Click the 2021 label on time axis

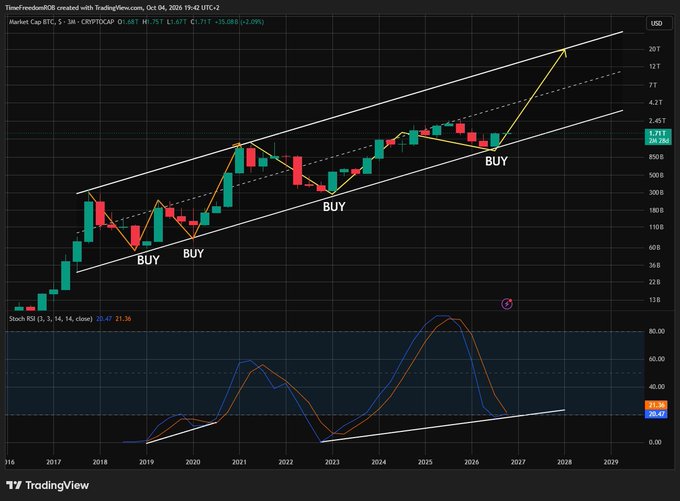[x=239, y=462]
